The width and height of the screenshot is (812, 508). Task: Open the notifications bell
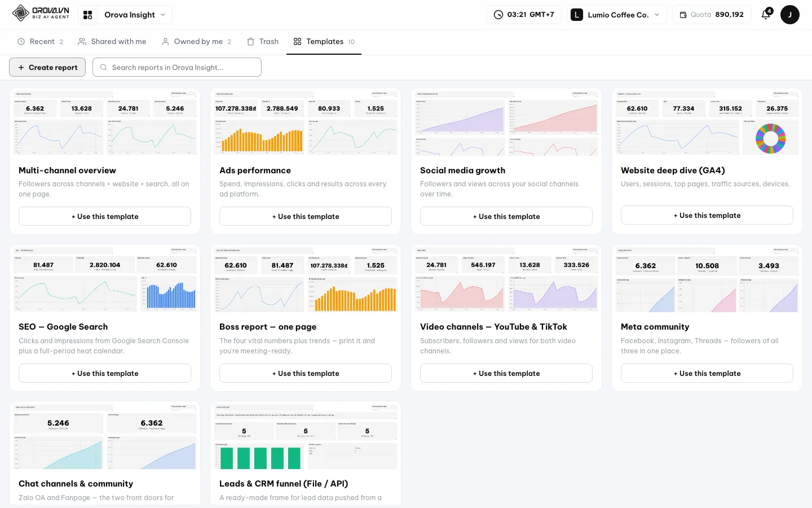tap(766, 15)
